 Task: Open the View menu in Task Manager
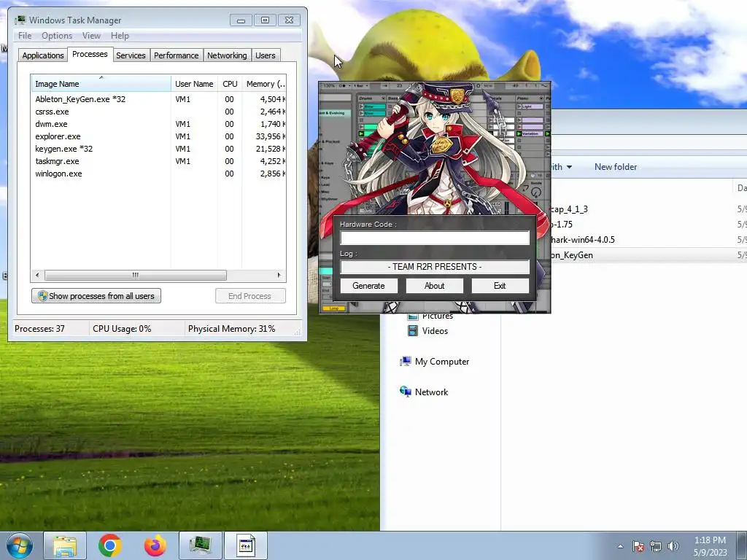pyautogui.click(x=91, y=36)
